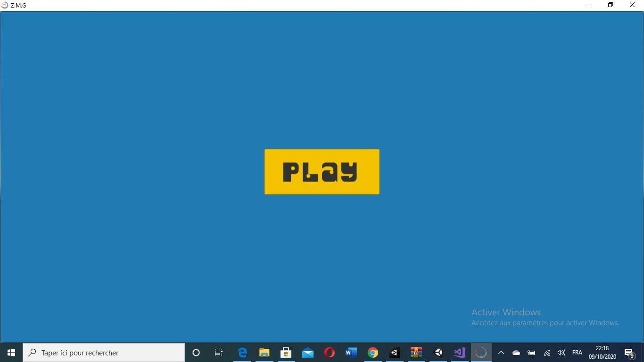Open WinRAR from the taskbar
Screen dimensions: 644x362
click(x=416, y=353)
